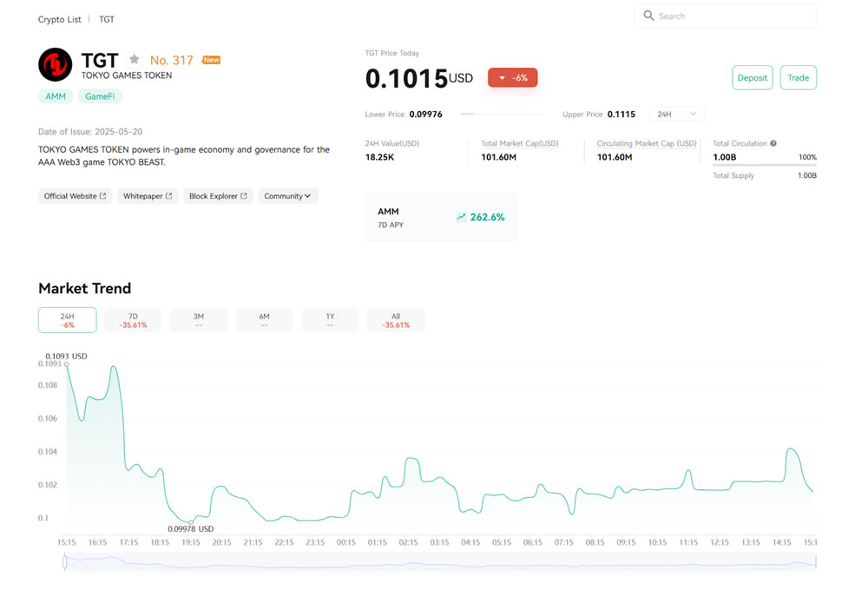Viewport: 868px width, 596px height.
Task: Click the Deposit button
Action: pyautogui.click(x=753, y=77)
